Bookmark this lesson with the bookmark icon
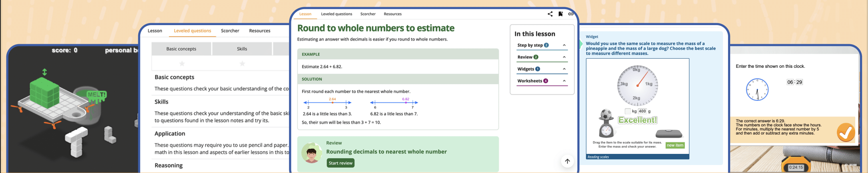Image resolution: width=868 pixels, height=173 pixels. [x=561, y=14]
